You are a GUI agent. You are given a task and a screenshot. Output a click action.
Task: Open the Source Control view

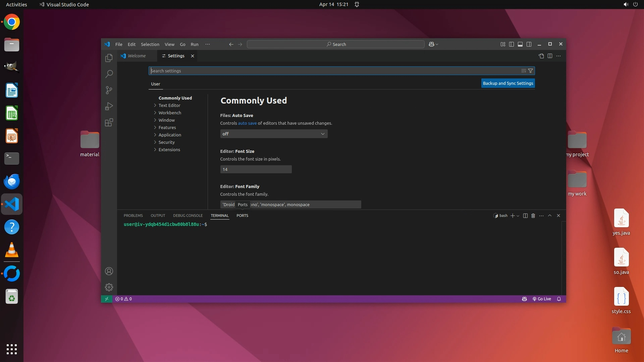109,90
